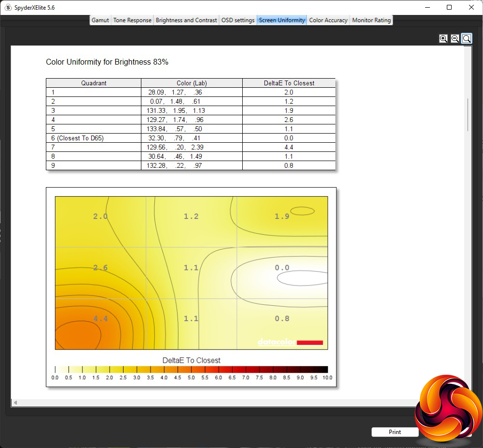Maximize the SpyderXElite window
The width and height of the screenshot is (483, 448).
click(449, 7)
